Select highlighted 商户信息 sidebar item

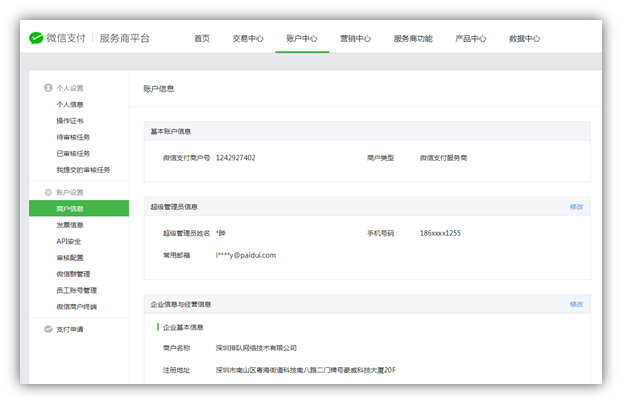tap(79, 208)
